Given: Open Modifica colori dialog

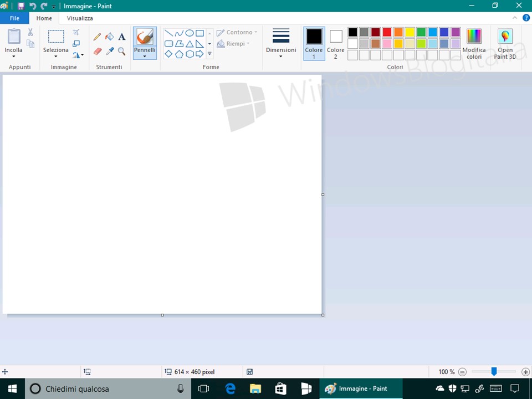Looking at the screenshot, I should (x=474, y=44).
